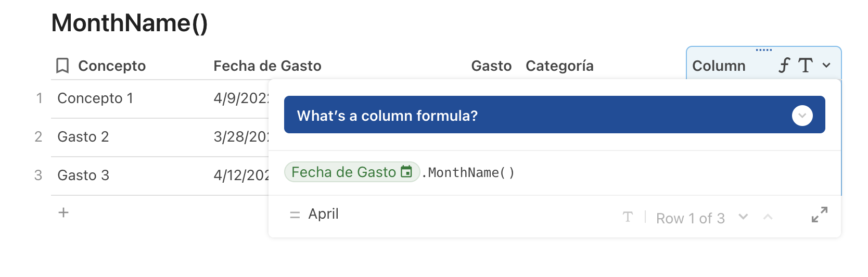This screenshot has height=277, width=868.
Task: Click the Fecha de Gasto column chip
Action: (x=343, y=172)
